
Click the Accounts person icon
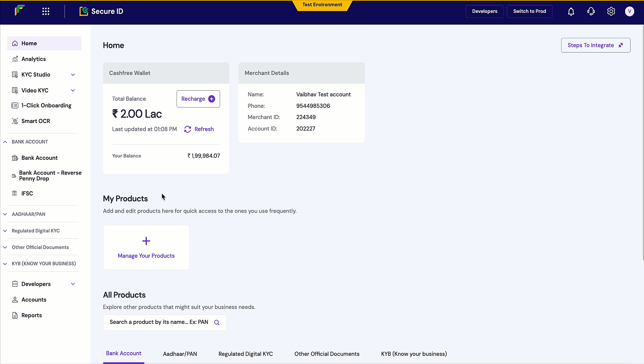pyautogui.click(x=15, y=300)
